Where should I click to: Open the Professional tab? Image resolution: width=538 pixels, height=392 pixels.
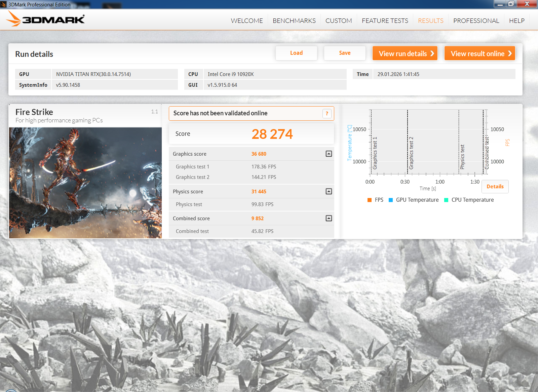pyautogui.click(x=476, y=21)
